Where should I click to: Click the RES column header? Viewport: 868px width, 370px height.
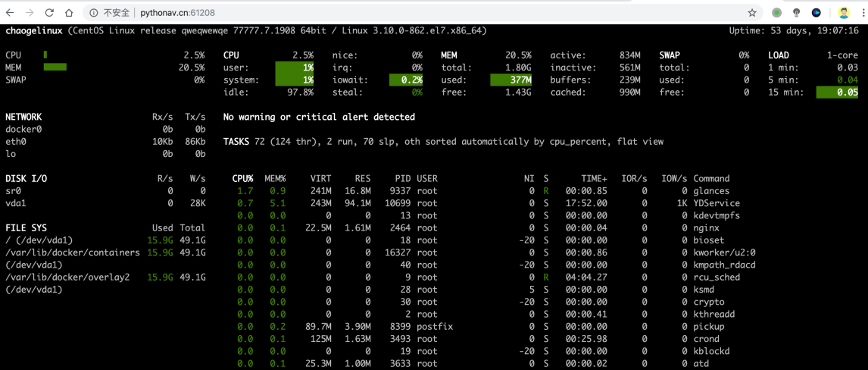click(363, 178)
